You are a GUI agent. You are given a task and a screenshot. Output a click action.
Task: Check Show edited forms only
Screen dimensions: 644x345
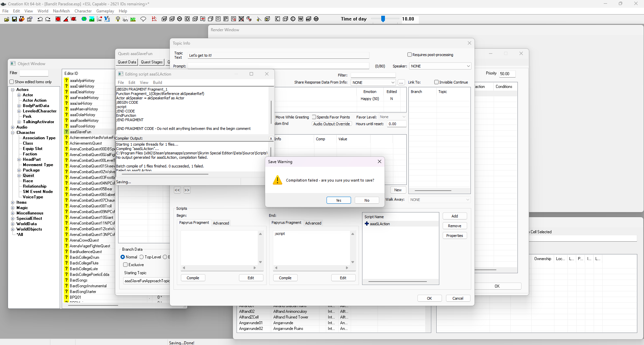click(x=11, y=82)
